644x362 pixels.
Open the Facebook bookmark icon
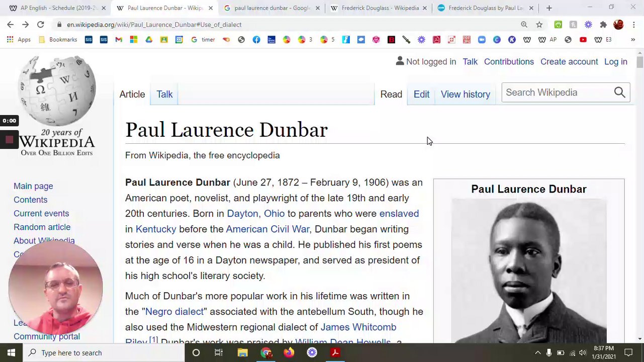click(x=256, y=40)
